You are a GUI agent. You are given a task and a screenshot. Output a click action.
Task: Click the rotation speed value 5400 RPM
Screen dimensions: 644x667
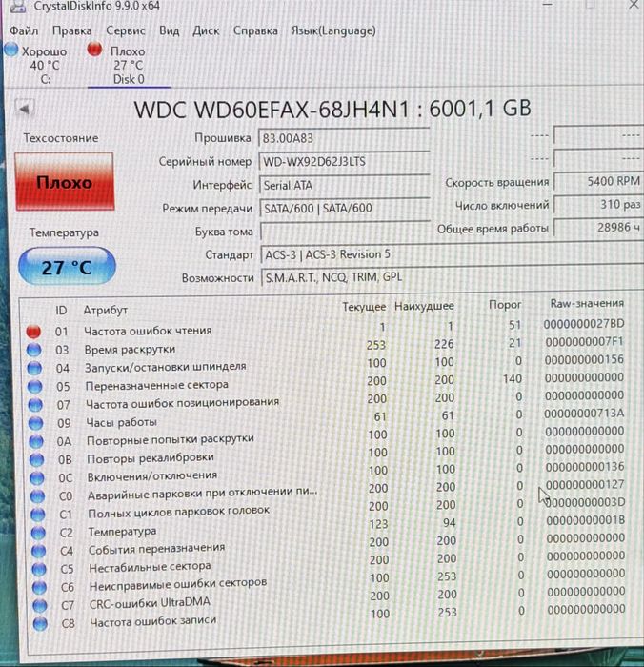pyautogui.click(x=598, y=182)
